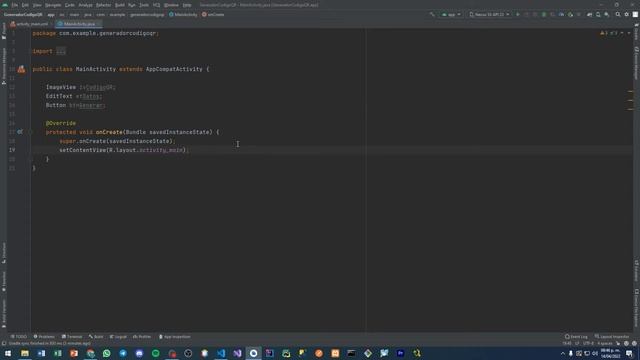Click the Make Project hammer icon
The image size is (640, 360).
tap(432, 15)
